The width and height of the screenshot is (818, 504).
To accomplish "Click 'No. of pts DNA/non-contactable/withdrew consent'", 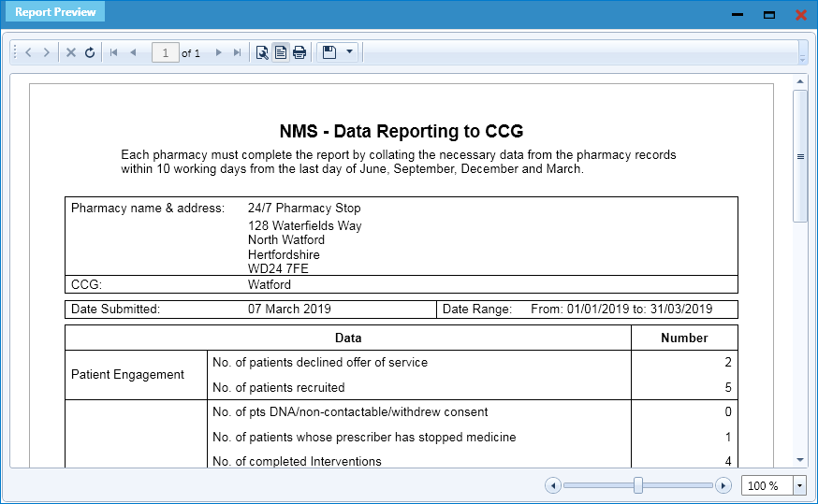I will 350,411.
